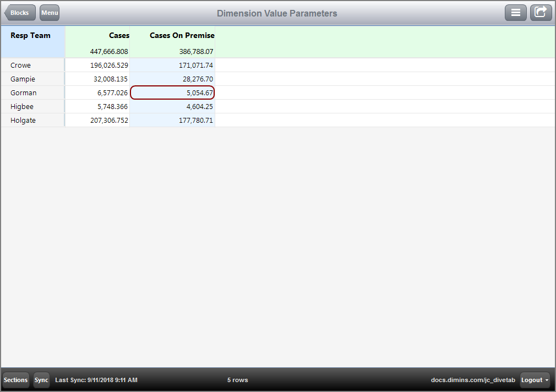Expand the Logout options chevron
556x392 pixels.
coord(546,380)
